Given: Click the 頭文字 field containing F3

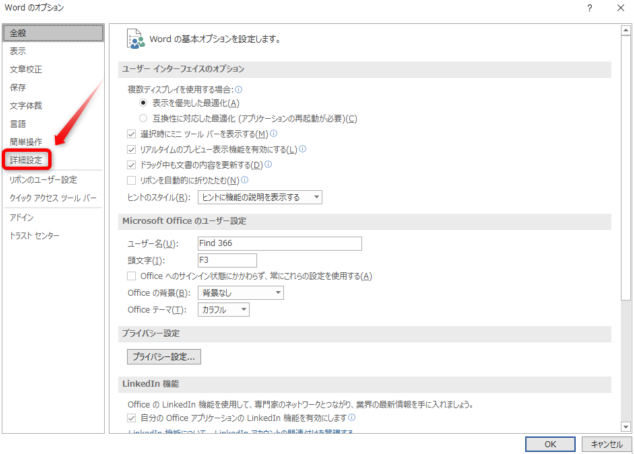Looking at the screenshot, I should [227, 260].
